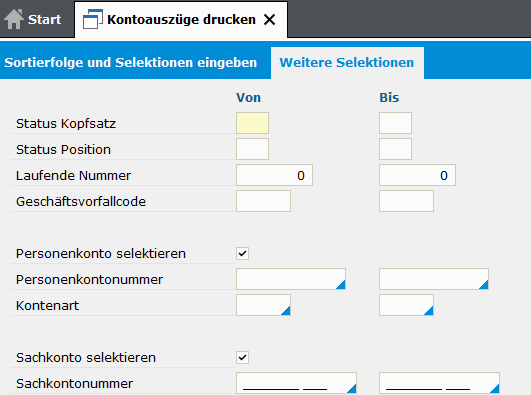The height and width of the screenshot is (395, 531).
Task: Click the Bis column header
Action: [389, 98]
